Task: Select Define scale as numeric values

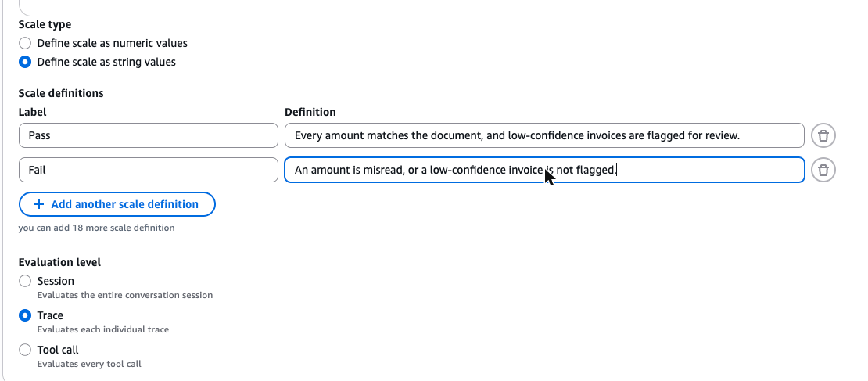Action: (25, 43)
